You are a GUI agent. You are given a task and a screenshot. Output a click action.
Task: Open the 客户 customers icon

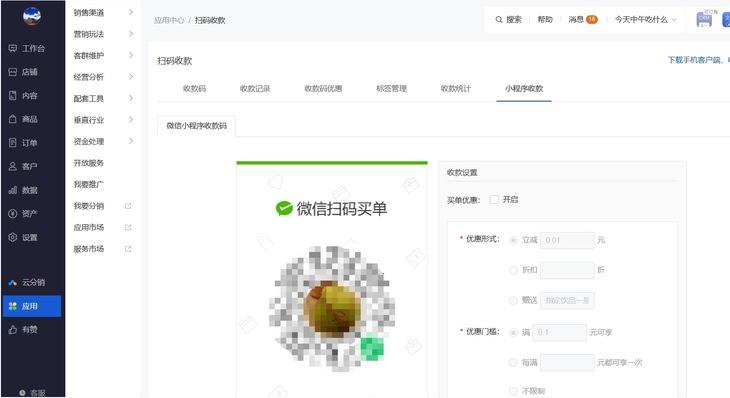click(x=13, y=167)
